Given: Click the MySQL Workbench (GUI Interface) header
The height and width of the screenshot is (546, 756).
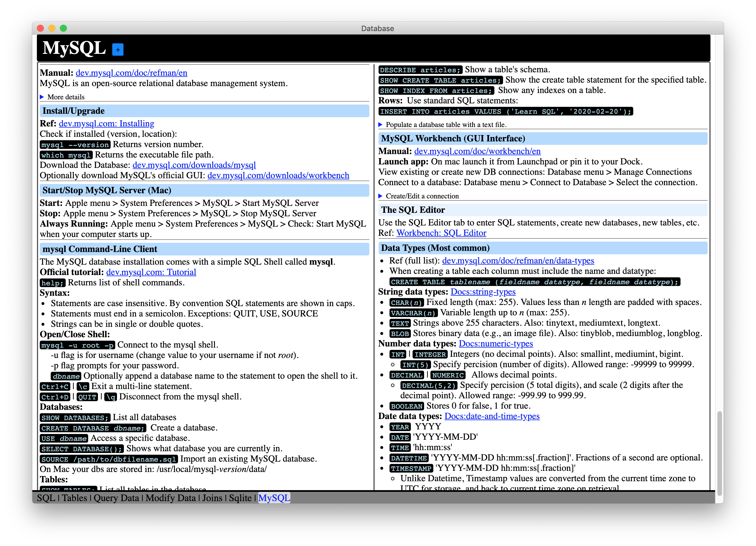Looking at the screenshot, I should tap(543, 138).
